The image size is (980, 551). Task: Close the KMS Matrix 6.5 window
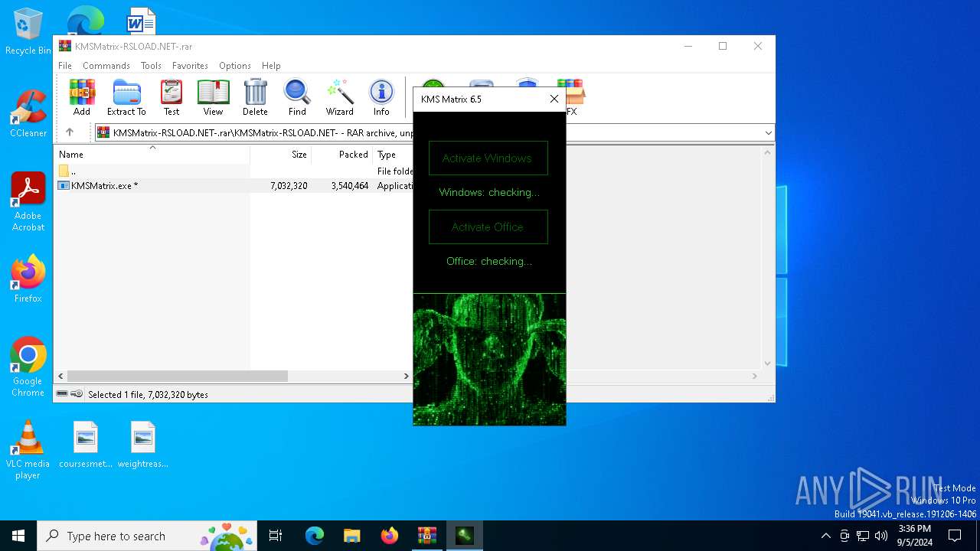[554, 99]
